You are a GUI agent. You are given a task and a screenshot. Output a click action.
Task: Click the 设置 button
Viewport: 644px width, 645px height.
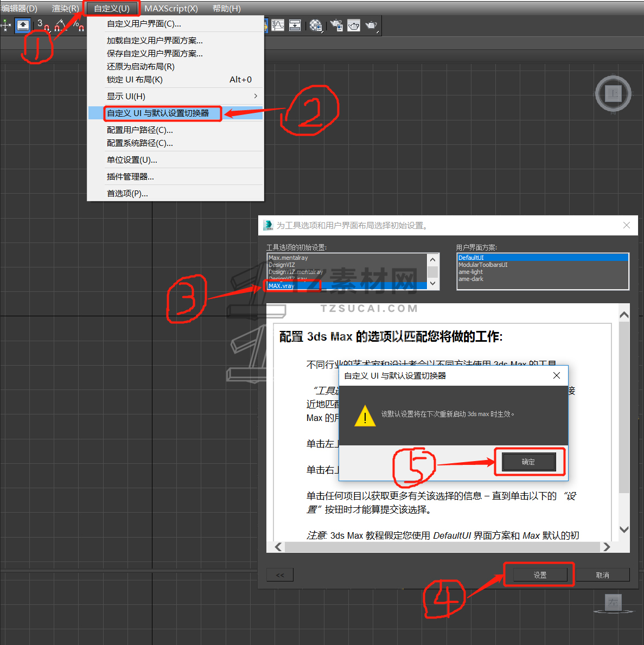coord(540,575)
